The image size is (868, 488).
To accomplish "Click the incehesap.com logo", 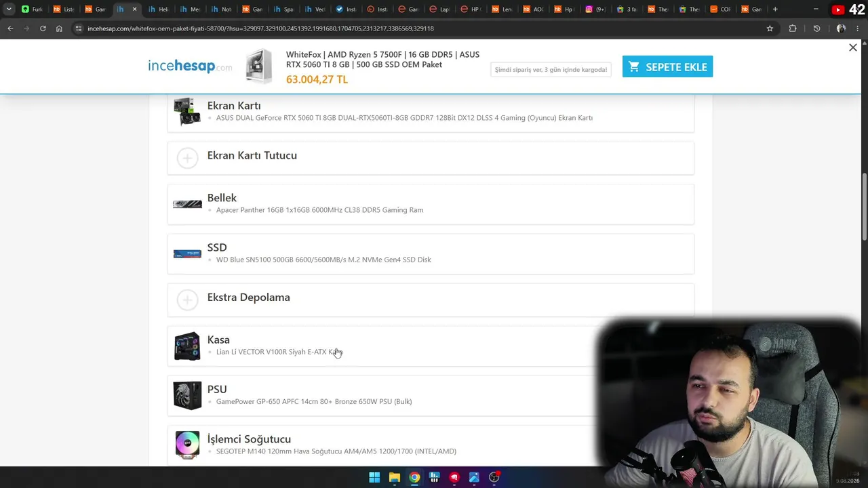I will pyautogui.click(x=190, y=66).
